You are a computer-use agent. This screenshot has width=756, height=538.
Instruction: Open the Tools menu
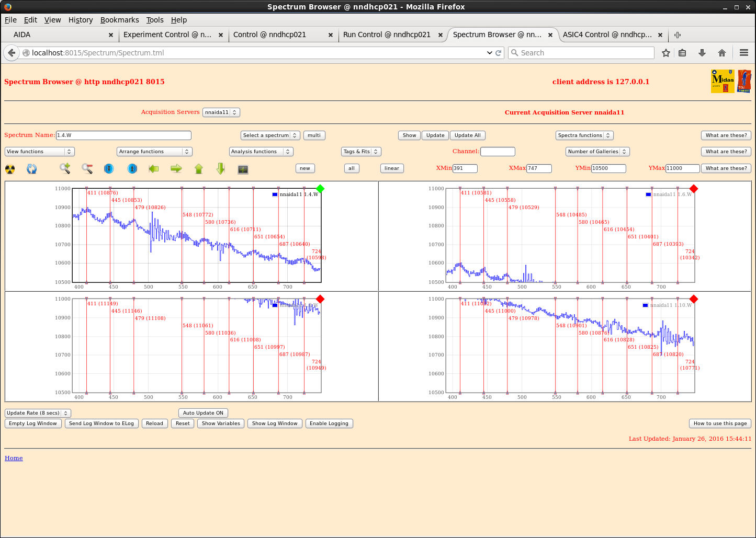point(155,20)
